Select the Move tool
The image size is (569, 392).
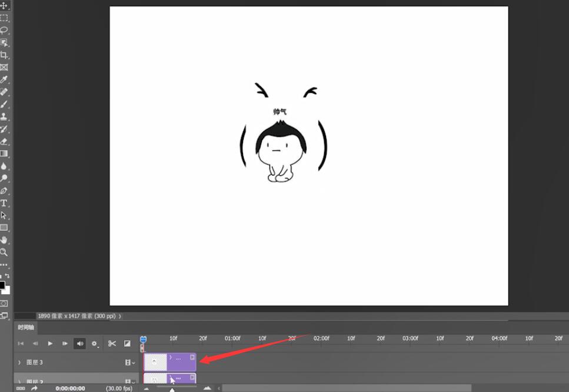pos(4,5)
